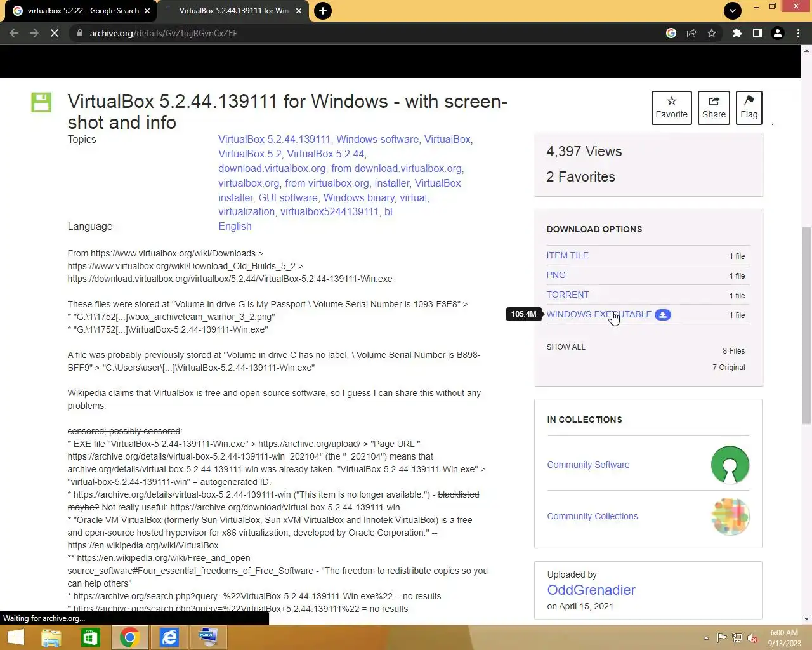Image resolution: width=812 pixels, height=650 pixels.
Task: Stop loading the page with X button
Action: tap(55, 33)
